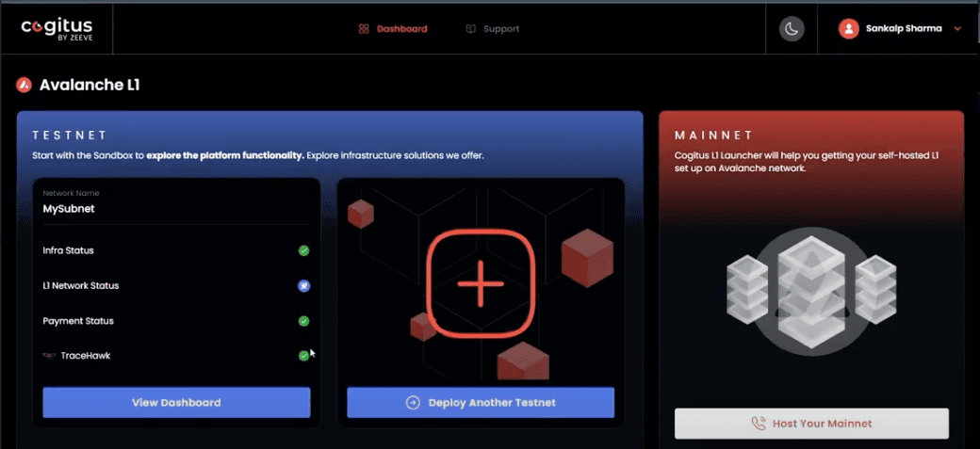This screenshot has width=980, height=449.
Task: Click the Infra Status label
Action: click(68, 250)
